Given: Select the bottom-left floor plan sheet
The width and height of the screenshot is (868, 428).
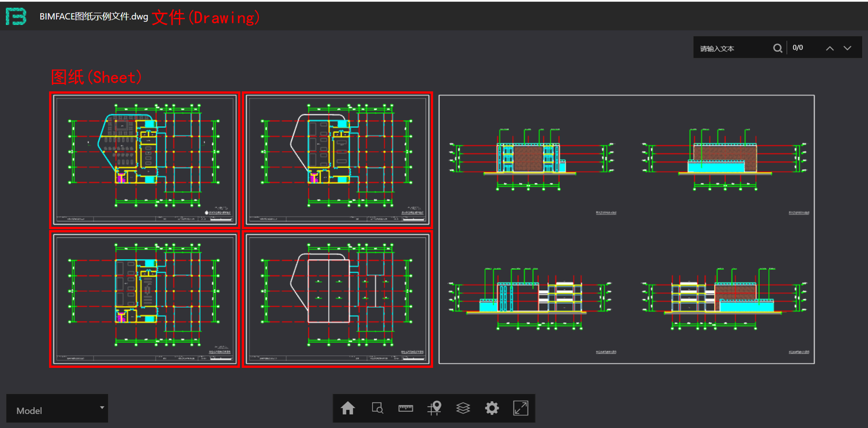Looking at the screenshot, I should point(145,299).
